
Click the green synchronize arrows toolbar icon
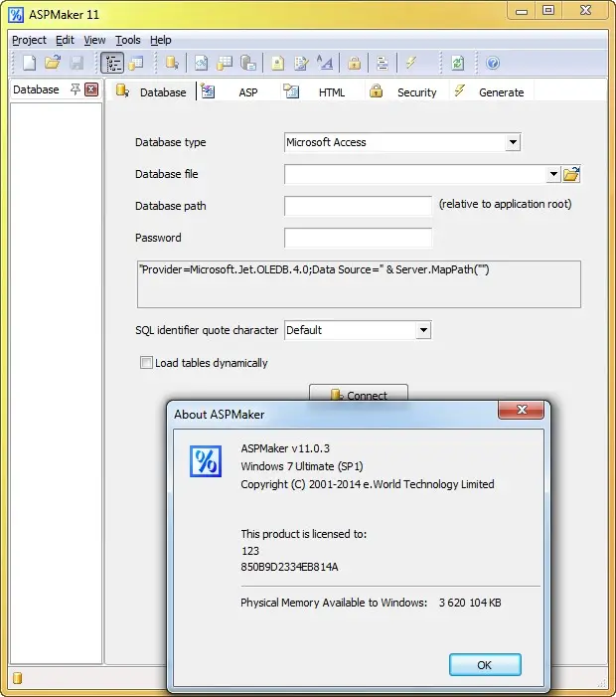457,63
